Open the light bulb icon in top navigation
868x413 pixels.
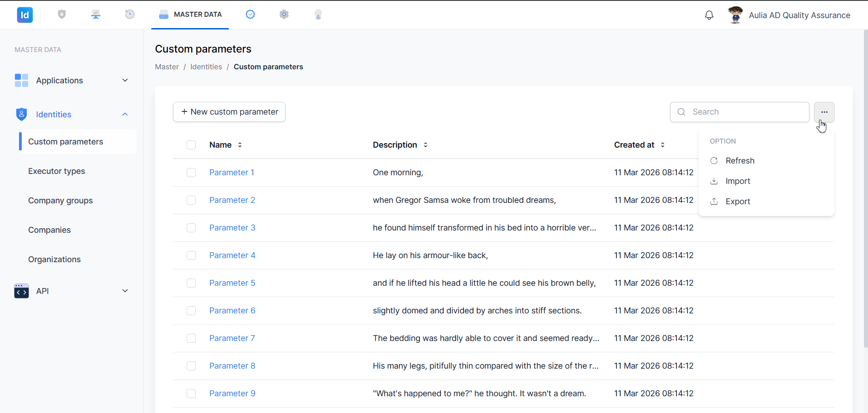pyautogui.click(x=318, y=14)
